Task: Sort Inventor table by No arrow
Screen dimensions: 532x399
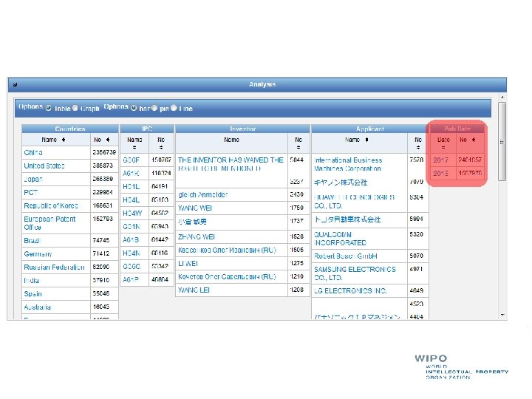Action: pyautogui.click(x=299, y=147)
